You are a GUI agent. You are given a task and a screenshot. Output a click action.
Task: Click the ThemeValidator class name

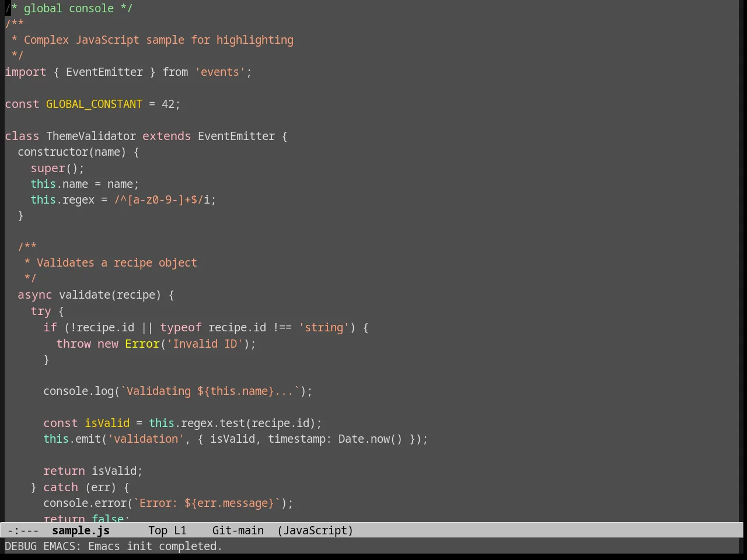[91, 136]
